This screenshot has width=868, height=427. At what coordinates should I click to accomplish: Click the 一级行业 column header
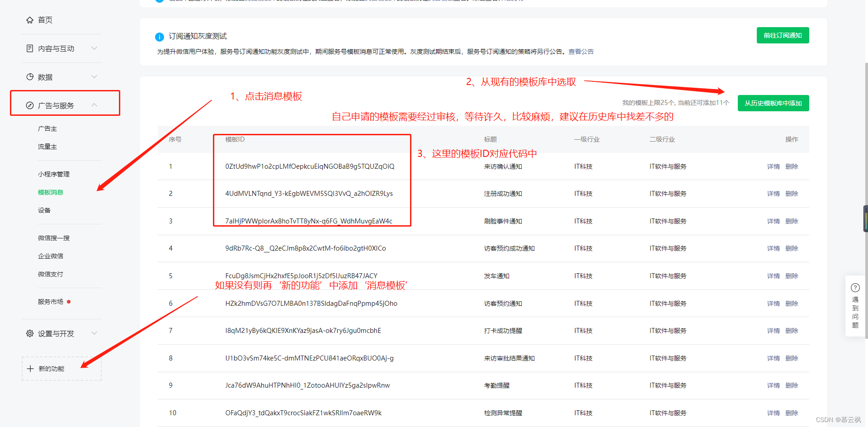pos(587,139)
